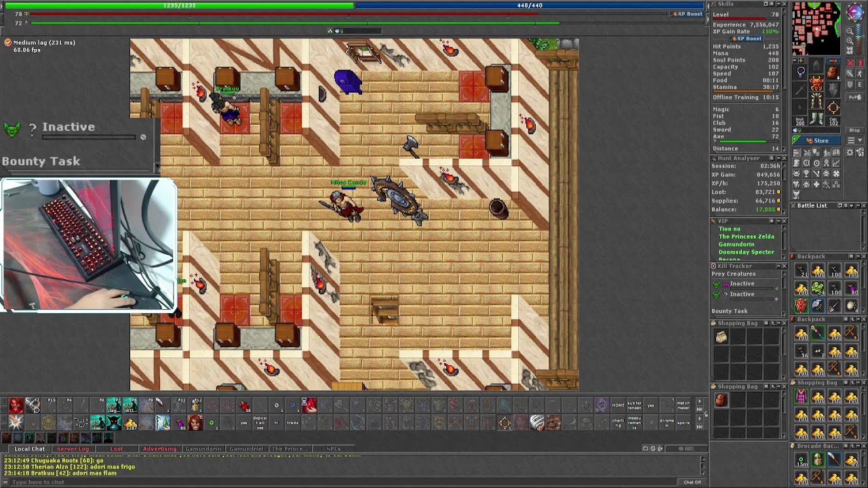Toggle expert mode with the E button
Screen dimensions: 868x488
[860, 85]
